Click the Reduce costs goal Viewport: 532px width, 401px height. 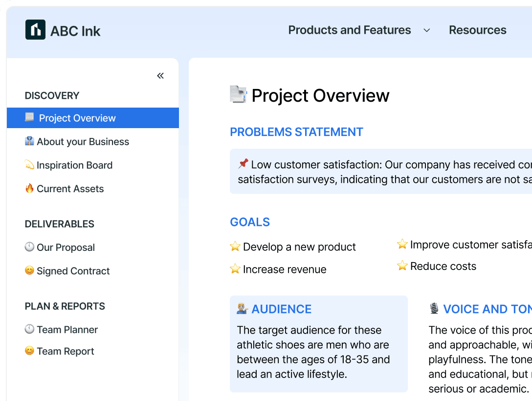tap(443, 267)
